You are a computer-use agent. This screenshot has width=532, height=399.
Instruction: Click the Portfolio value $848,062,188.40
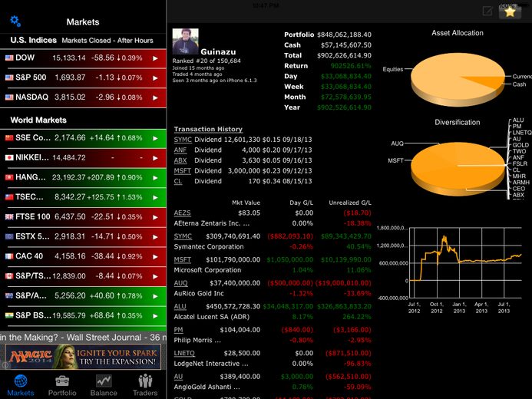click(344, 35)
